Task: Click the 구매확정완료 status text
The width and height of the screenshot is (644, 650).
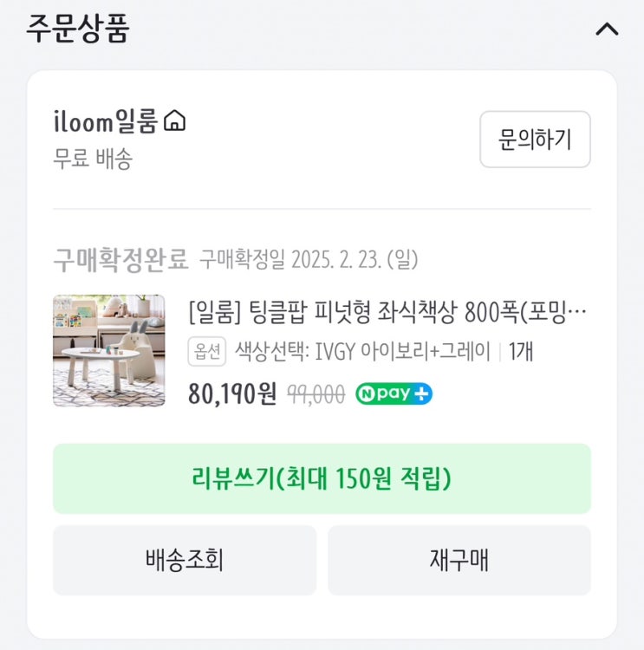Action: pos(120,258)
